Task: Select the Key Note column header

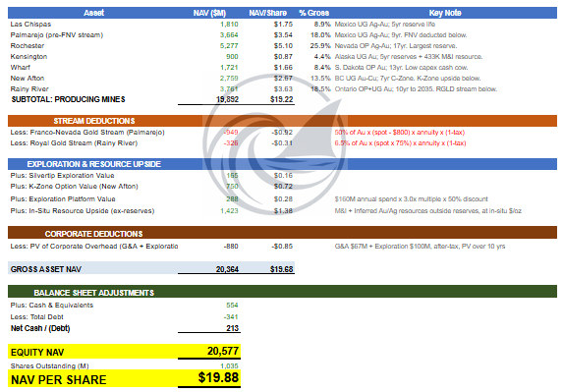Action: [x=445, y=13]
